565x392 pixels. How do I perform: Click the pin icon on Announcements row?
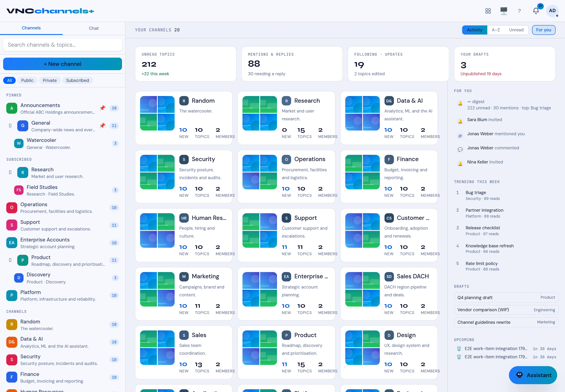[103, 108]
